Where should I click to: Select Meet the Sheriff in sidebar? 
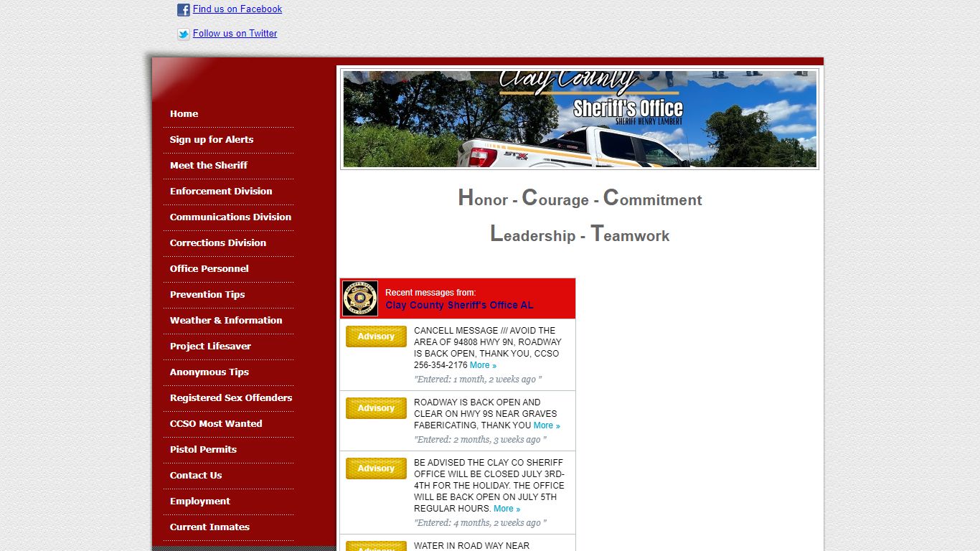tap(208, 166)
